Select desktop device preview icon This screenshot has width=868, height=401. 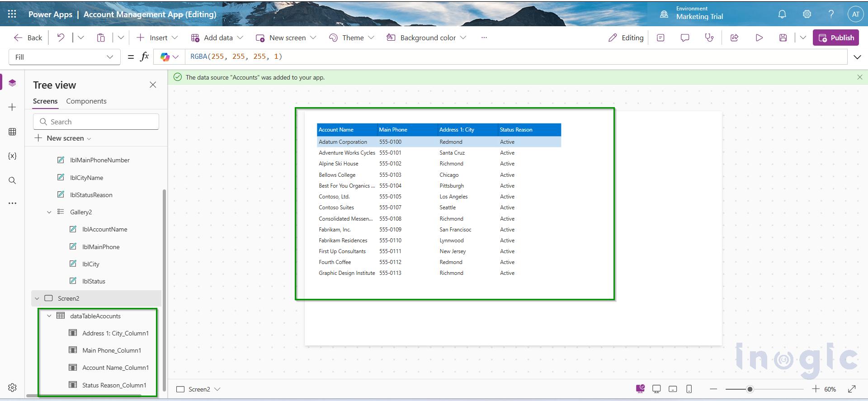(x=656, y=389)
